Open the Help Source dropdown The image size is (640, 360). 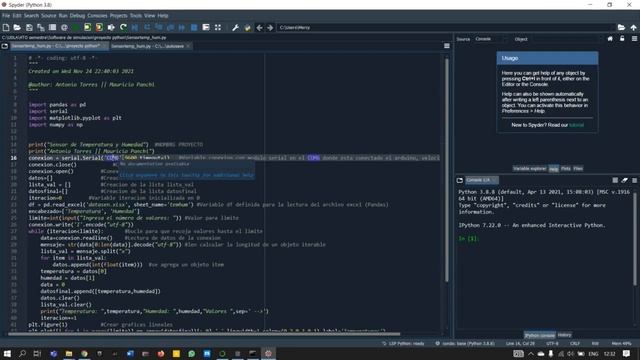pos(491,39)
